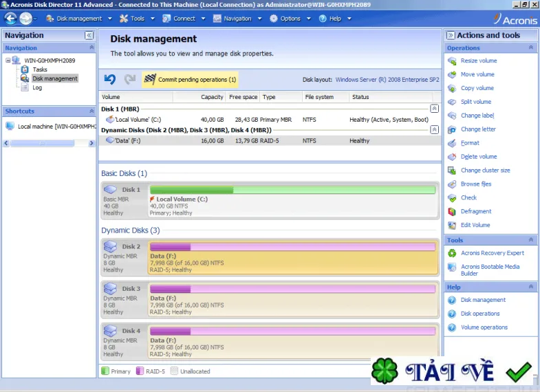Click the undo arrow icon
This screenshot has width=540, height=392.
click(x=110, y=80)
